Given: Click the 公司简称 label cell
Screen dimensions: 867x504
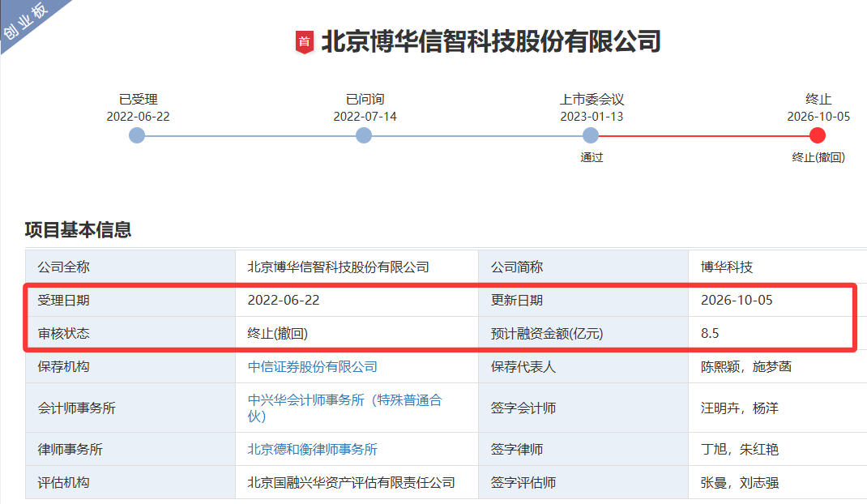Looking at the screenshot, I should 583,267.
